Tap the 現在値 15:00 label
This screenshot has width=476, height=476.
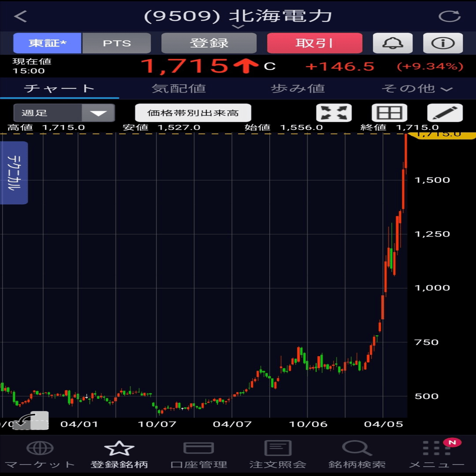point(32,66)
